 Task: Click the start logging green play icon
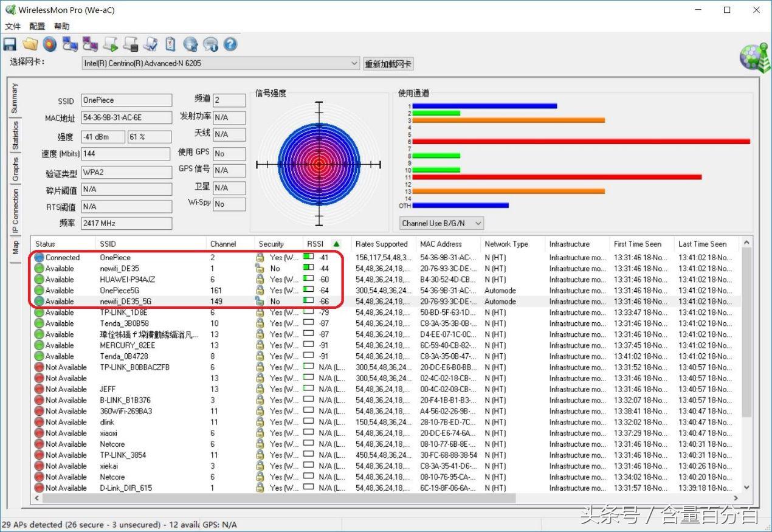[110, 44]
